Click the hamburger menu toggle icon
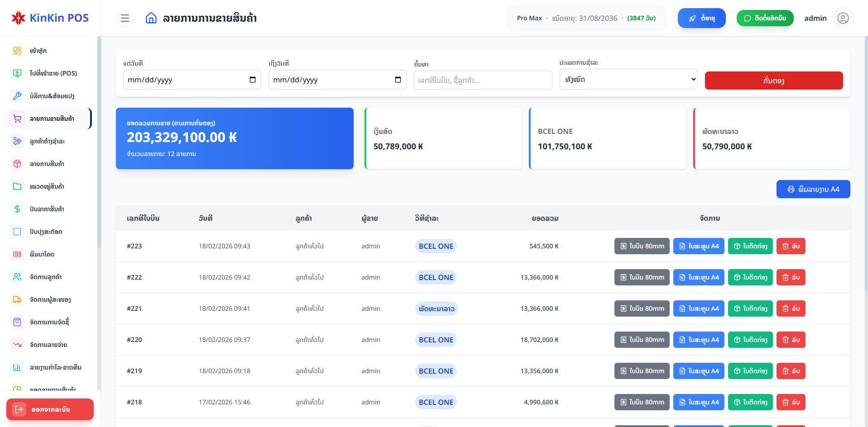The image size is (868, 427). (x=125, y=18)
